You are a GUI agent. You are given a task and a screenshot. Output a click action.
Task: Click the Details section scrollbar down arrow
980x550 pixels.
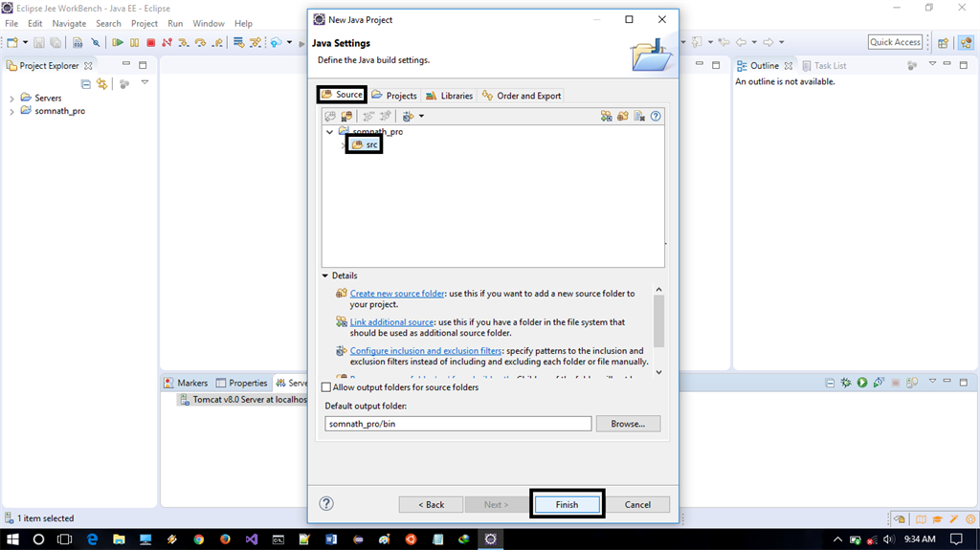[658, 372]
